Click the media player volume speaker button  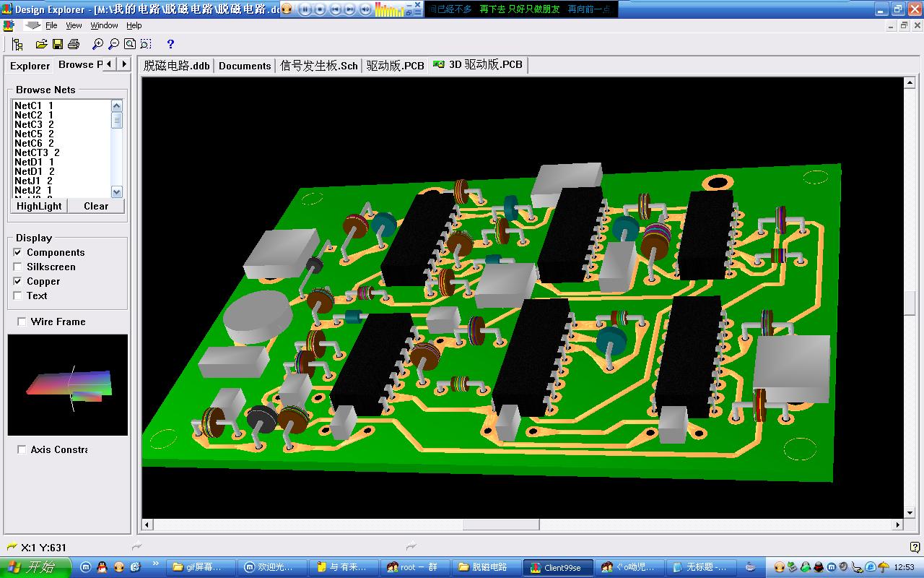tap(365, 9)
